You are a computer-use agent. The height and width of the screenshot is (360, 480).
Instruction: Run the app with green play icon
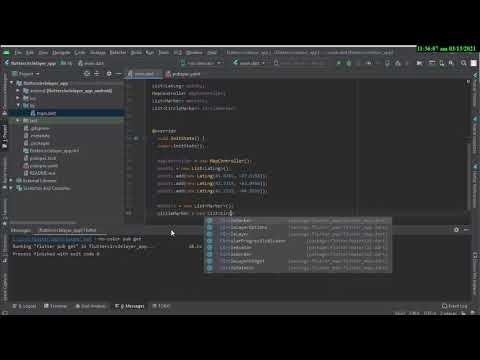339,63
